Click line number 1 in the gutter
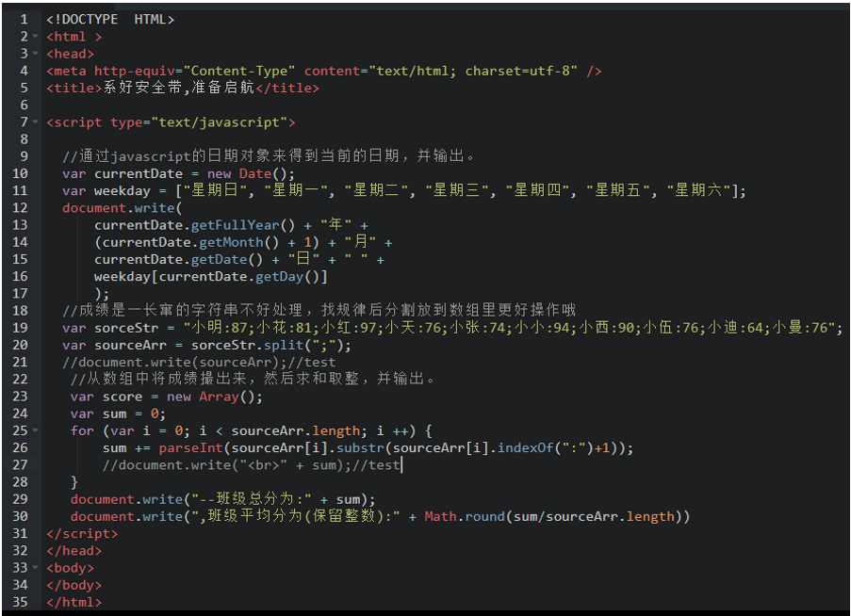Viewport: 851px width, 616px height. click(24, 20)
